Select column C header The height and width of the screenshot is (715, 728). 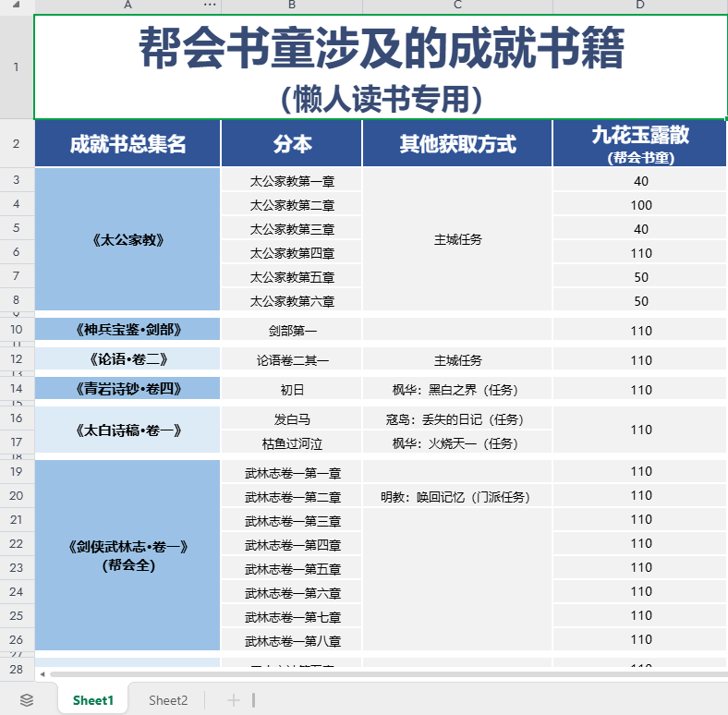(457, 6)
